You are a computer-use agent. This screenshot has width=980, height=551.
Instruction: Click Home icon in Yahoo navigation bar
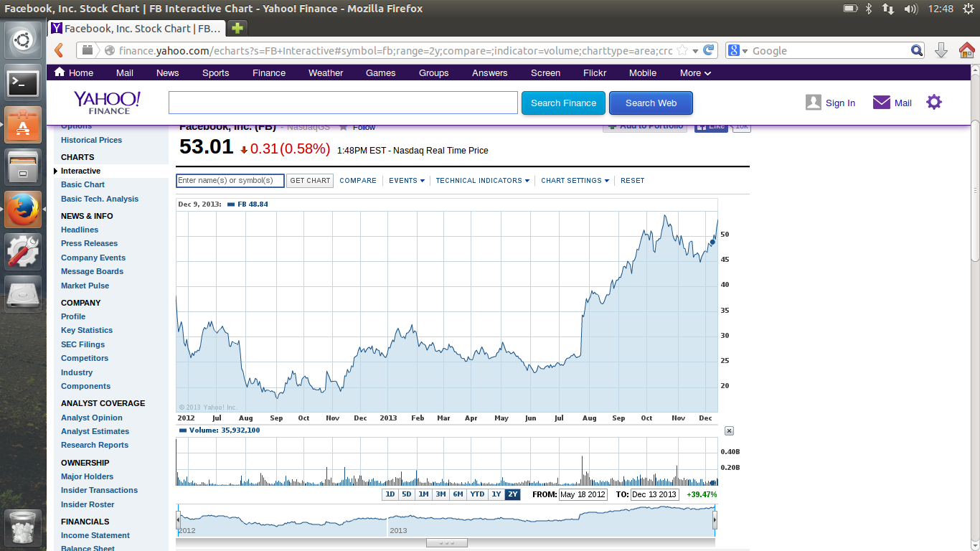(x=60, y=72)
